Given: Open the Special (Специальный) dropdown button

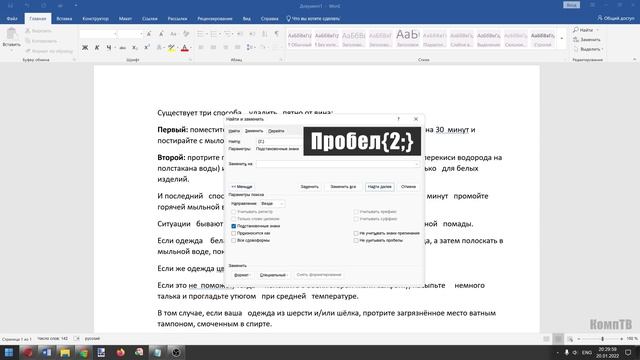Looking at the screenshot, I should (x=273, y=275).
